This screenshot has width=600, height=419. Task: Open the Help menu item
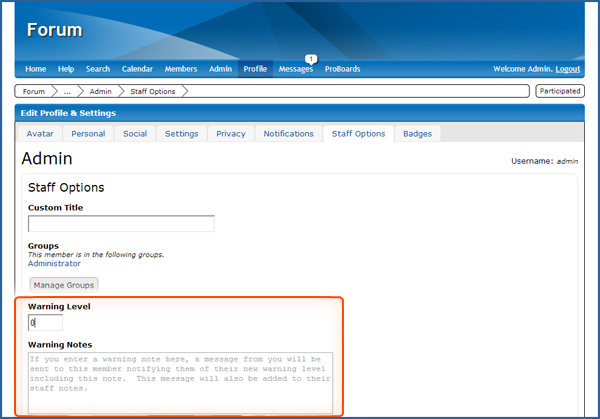[x=66, y=69]
